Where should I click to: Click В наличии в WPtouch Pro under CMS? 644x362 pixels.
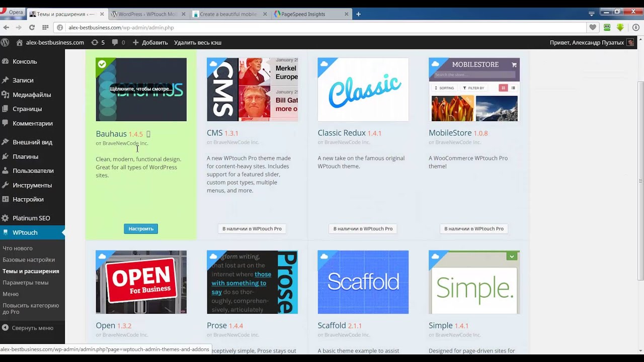coord(252,229)
